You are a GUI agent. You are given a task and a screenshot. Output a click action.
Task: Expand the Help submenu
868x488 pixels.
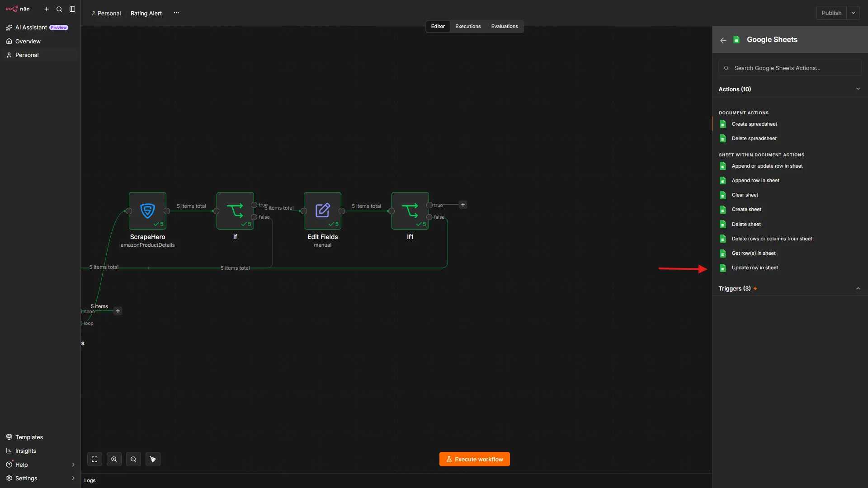pyautogui.click(x=73, y=465)
